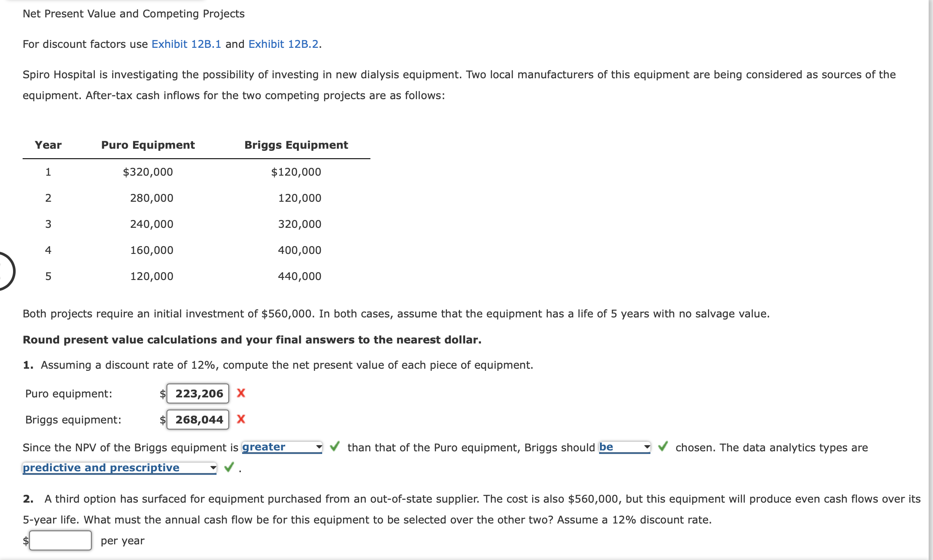Click the red X beside Puro equipment answer
Image resolution: width=933 pixels, height=560 pixels.
[240, 393]
